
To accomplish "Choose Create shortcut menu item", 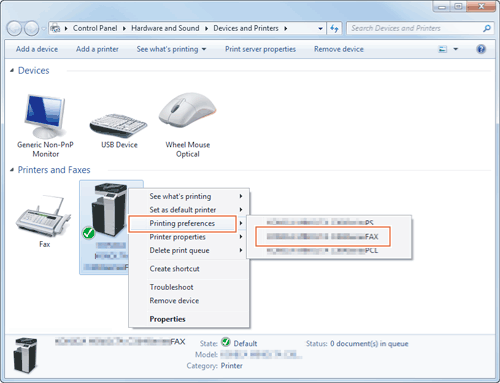I will pos(189,269).
